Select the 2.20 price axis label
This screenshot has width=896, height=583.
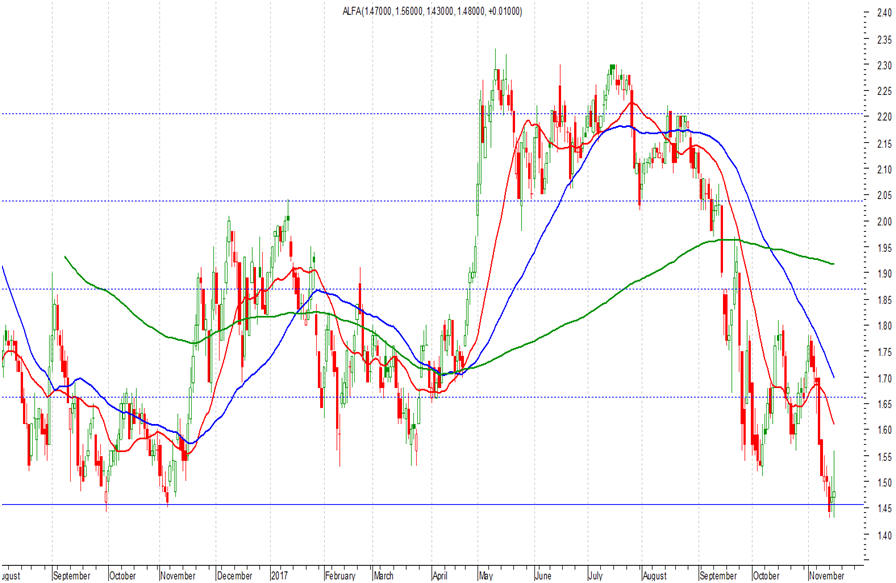tap(883, 117)
